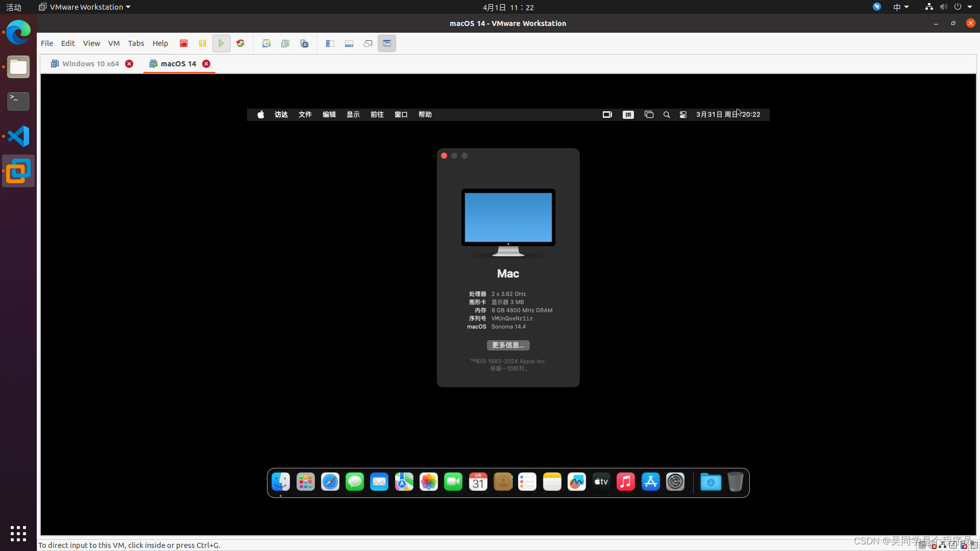The height and width of the screenshot is (551, 980).
Task: Toggle console view toolbar button
Action: (x=387, y=43)
